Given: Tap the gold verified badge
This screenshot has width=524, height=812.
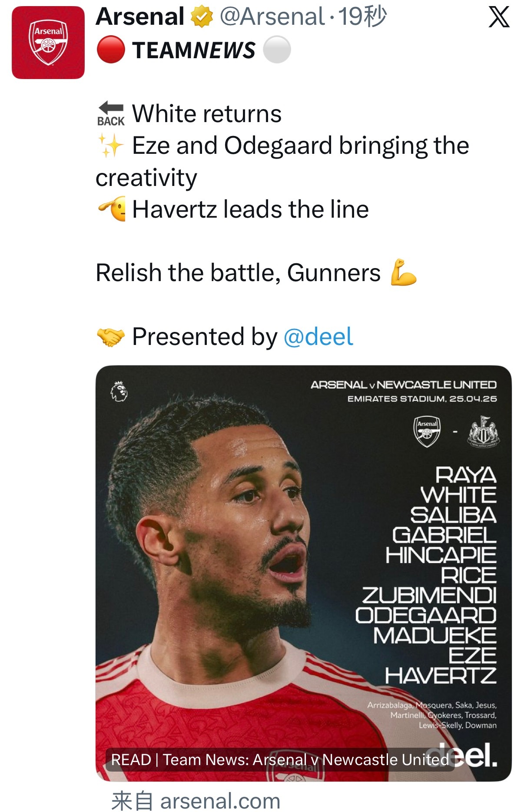Looking at the screenshot, I should click(x=202, y=17).
